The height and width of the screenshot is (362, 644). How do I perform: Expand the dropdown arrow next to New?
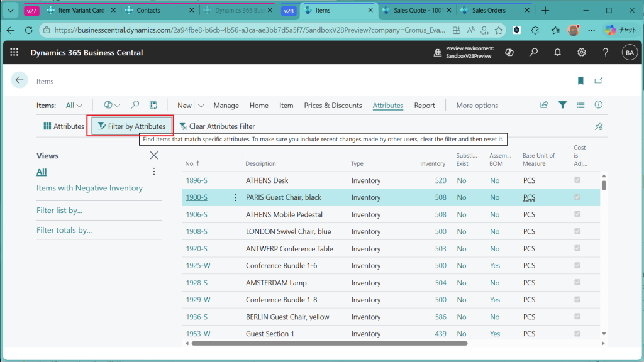201,106
